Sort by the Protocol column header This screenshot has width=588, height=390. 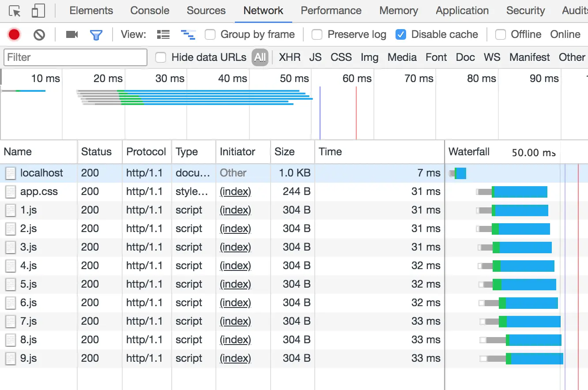[147, 152]
